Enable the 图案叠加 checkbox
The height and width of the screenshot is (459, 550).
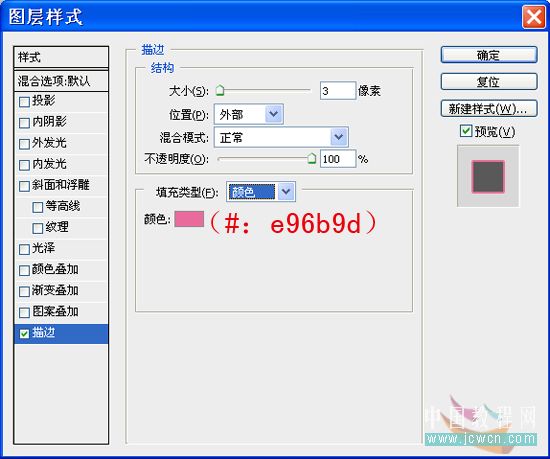(24, 312)
